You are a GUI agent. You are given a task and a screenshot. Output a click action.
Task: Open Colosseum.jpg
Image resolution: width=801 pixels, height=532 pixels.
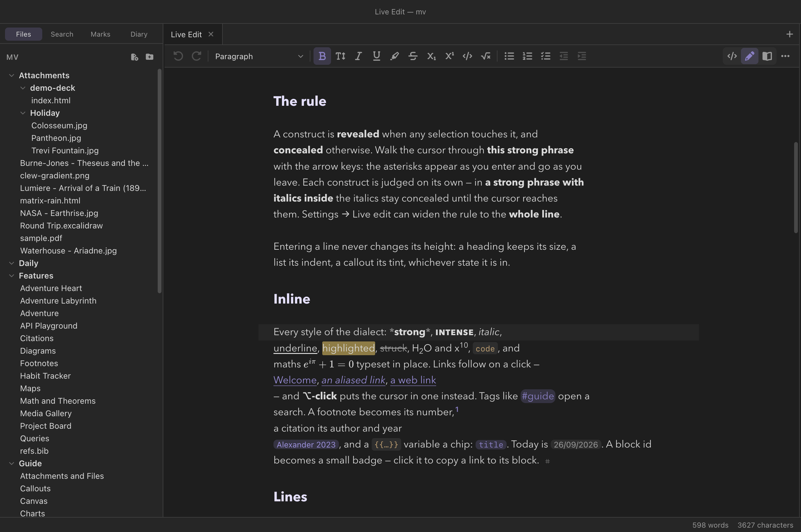coord(59,125)
